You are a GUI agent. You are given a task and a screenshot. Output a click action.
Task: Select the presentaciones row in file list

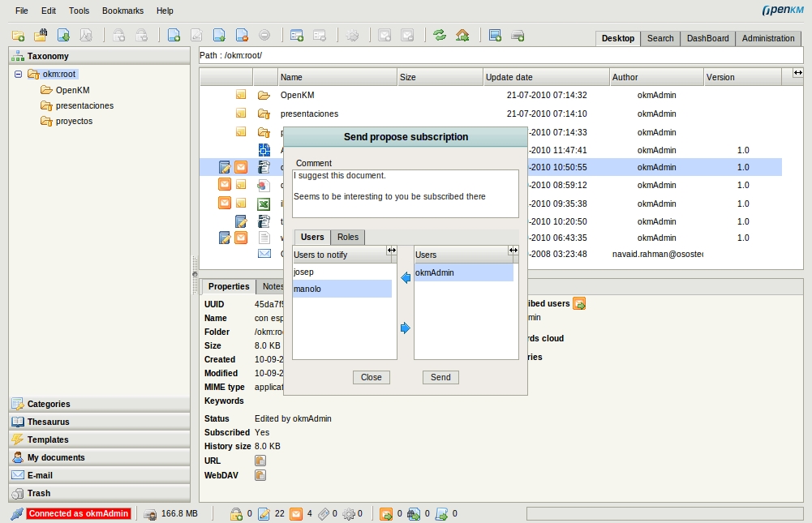491,114
